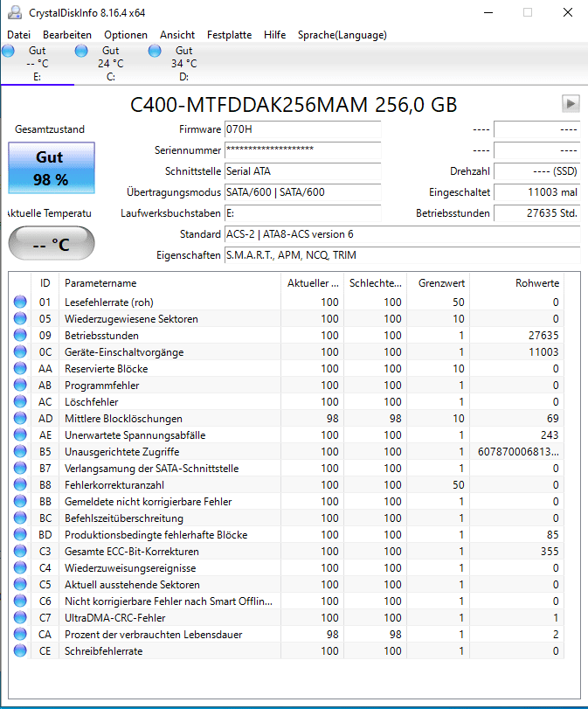Select drive D: tab at 34 °C
Image resolution: width=588 pixels, height=709 pixels.
click(184, 64)
